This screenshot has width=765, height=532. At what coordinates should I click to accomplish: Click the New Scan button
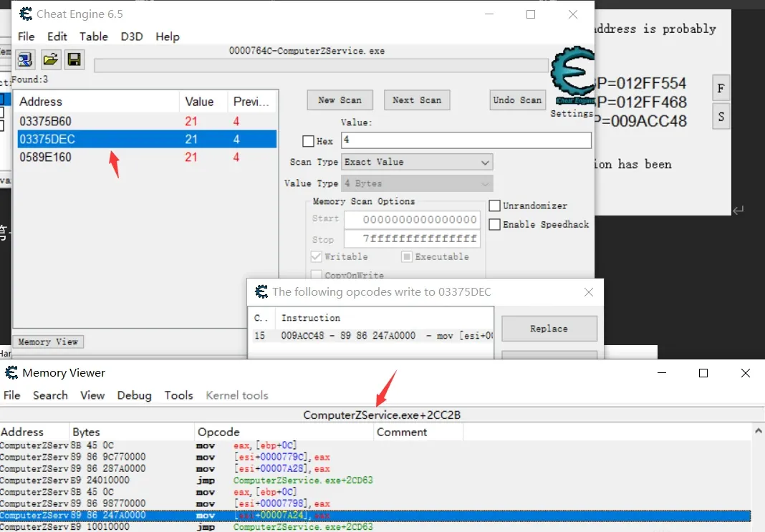[x=340, y=100]
